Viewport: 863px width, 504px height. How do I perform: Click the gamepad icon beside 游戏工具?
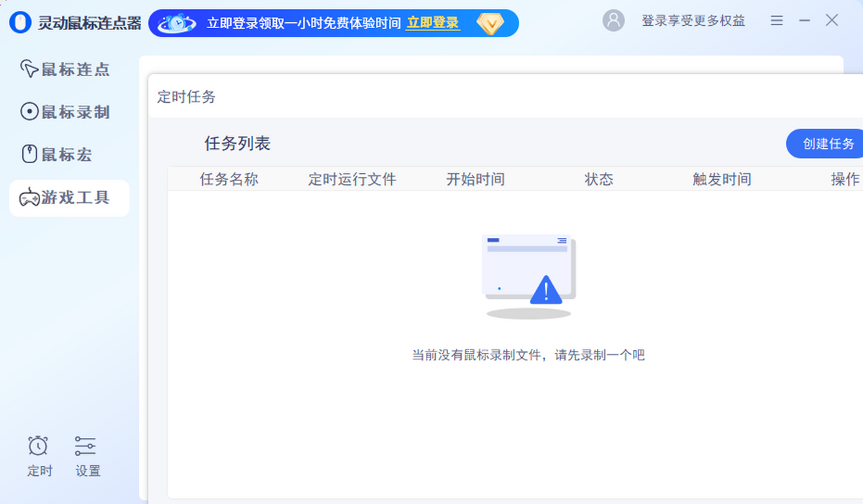(x=29, y=198)
